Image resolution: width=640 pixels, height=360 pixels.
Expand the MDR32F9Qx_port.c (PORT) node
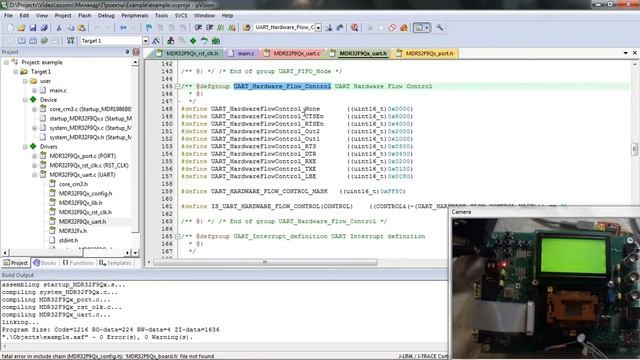(x=34, y=156)
